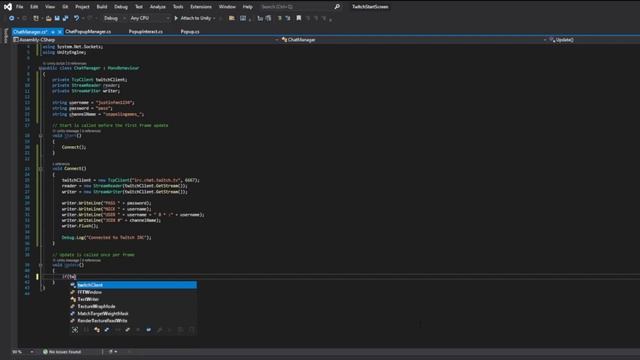Open the Any CPU platform dropdown
Viewport: 640px width, 360px height.
[149, 18]
